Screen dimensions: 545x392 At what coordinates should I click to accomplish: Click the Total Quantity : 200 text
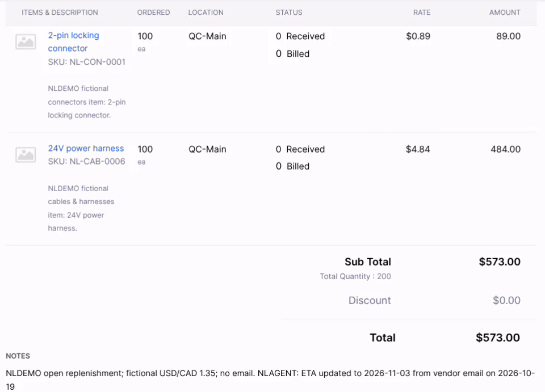[355, 276]
